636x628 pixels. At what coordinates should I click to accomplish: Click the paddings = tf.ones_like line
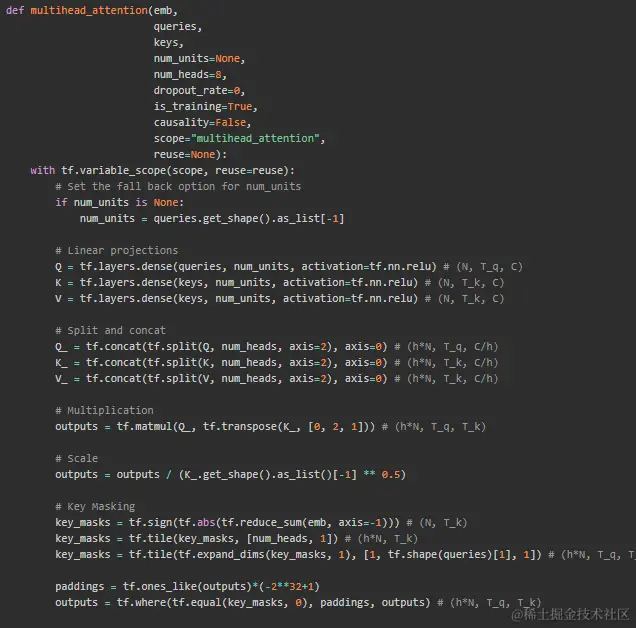coord(187,587)
